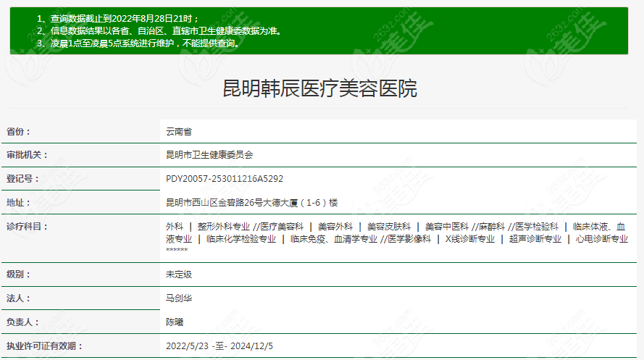644x360 pixels.
Task: Click the 法人 label
Action: coord(19,298)
